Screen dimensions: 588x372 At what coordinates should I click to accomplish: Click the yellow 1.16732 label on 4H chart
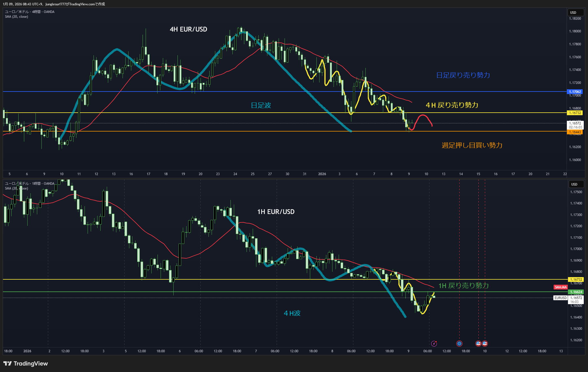point(575,113)
